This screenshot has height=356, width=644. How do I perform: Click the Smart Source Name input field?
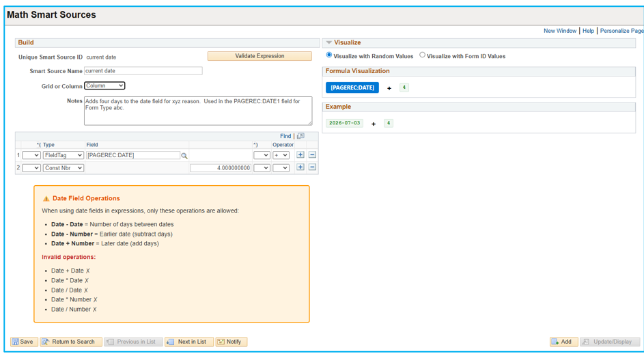pos(143,70)
